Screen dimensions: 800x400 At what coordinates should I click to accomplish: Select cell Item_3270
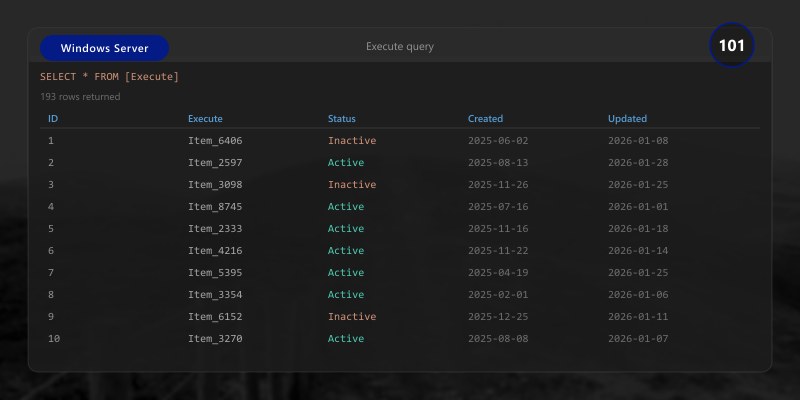coord(215,338)
